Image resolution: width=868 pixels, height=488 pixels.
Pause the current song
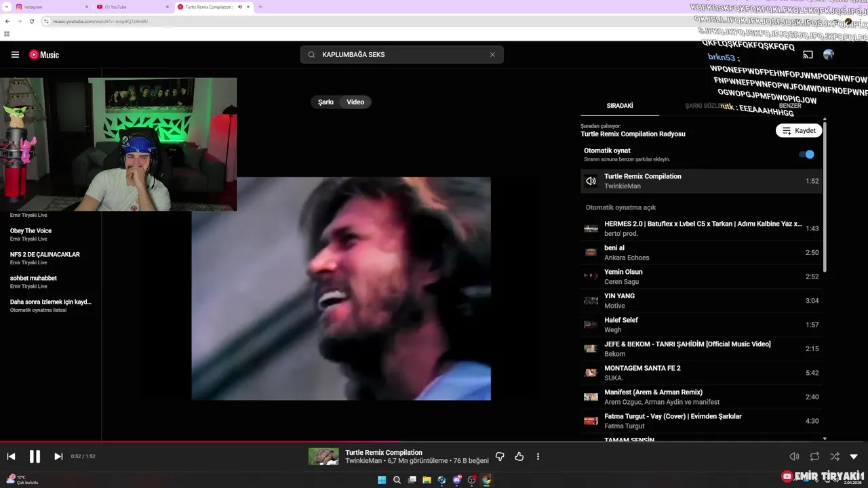click(x=35, y=457)
